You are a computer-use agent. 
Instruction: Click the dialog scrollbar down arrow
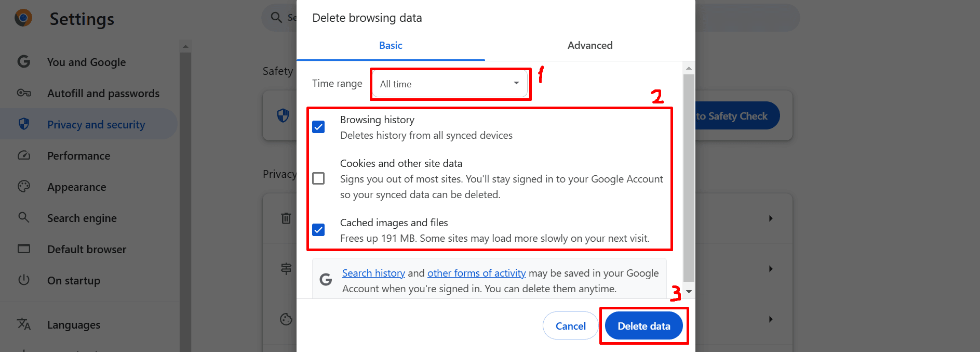click(689, 292)
